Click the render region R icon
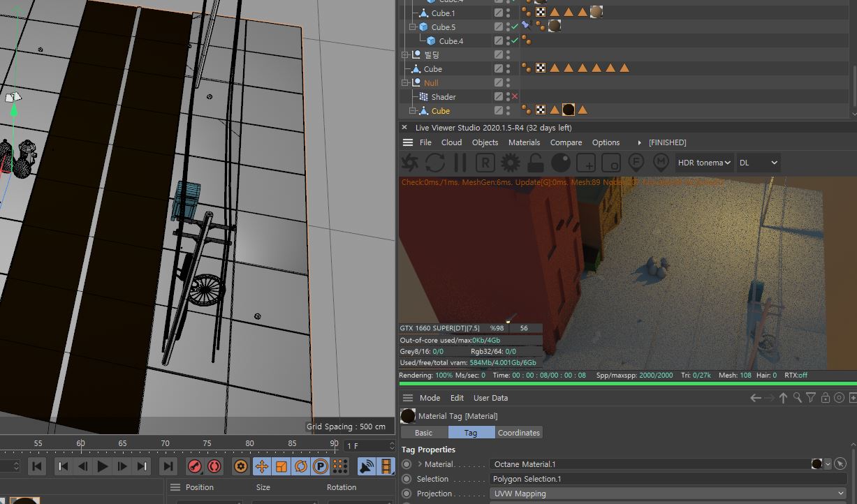This screenshot has height=504, width=857. click(x=485, y=163)
